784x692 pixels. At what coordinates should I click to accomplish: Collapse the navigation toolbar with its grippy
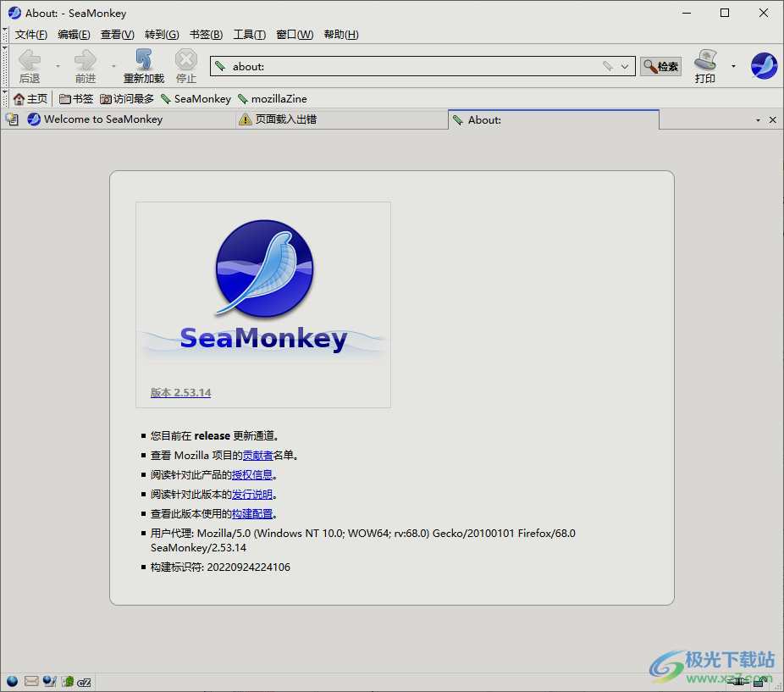tap(5, 65)
